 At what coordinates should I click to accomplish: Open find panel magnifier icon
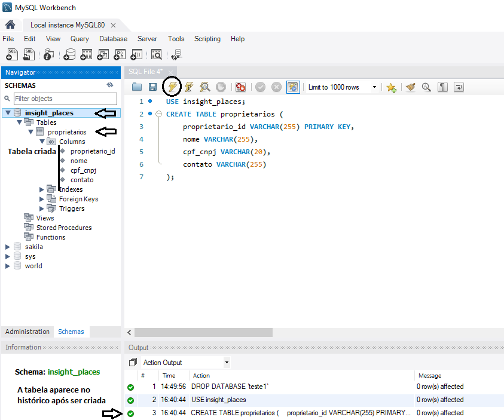coord(426,87)
